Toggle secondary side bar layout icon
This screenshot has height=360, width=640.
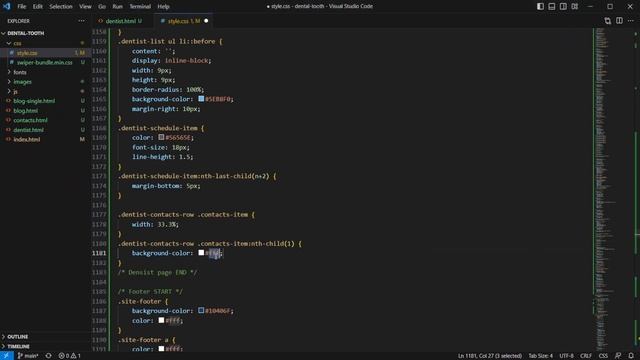[x=563, y=6]
